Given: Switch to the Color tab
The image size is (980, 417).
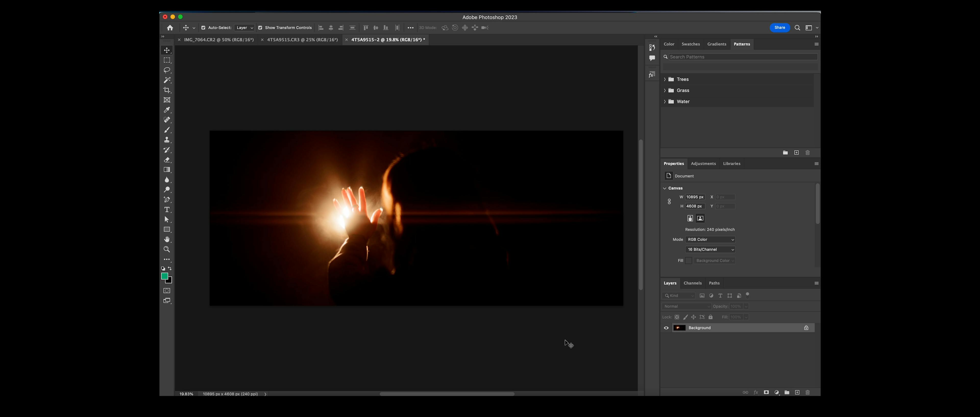Looking at the screenshot, I should (x=669, y=44).
